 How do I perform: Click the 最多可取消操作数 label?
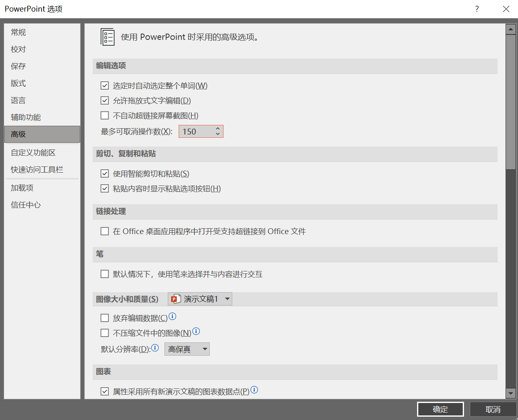pos(137,132)
